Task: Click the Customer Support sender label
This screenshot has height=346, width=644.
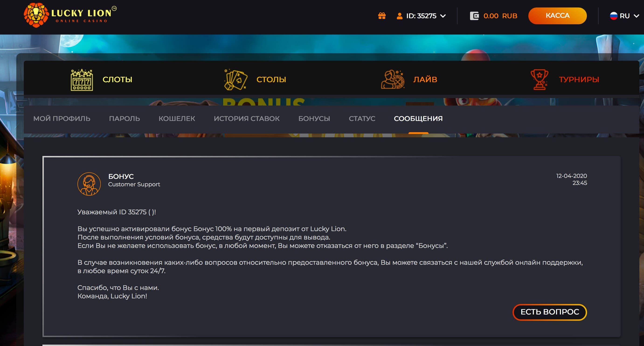Action: [134, 184]
